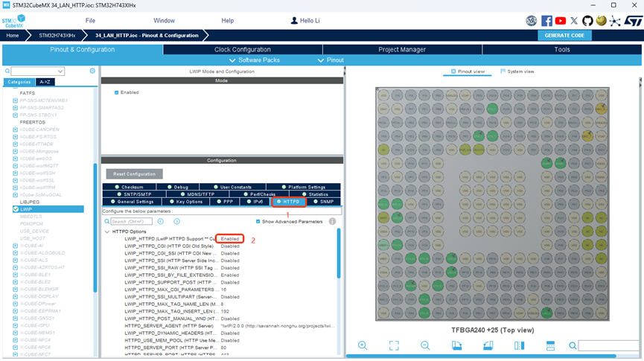
Task: Go to previous search result arrow
Action: coord(161,221)
